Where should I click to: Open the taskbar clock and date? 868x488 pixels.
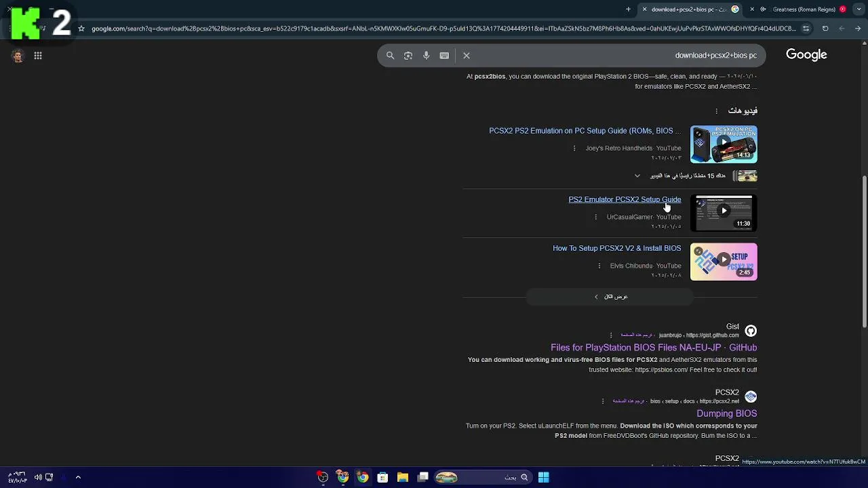(18, 477)
